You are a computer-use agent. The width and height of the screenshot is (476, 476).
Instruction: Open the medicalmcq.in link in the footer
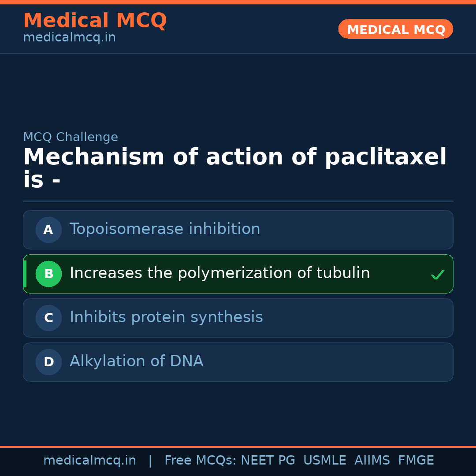tap(89, 461)
